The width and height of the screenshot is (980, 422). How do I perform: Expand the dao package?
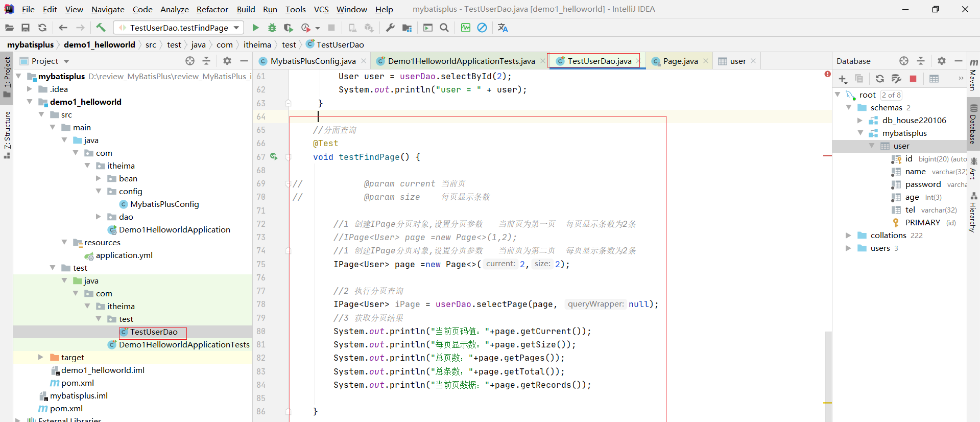click(99, 217)
